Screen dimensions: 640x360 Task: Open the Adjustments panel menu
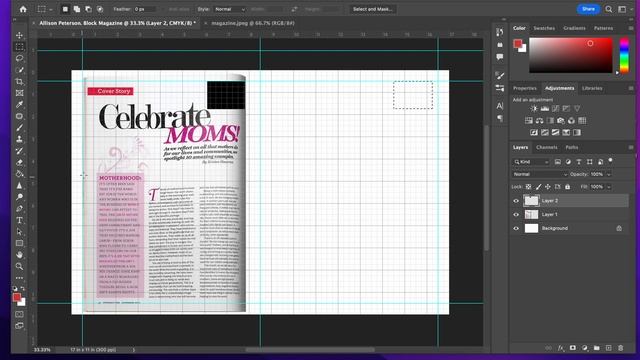coord(631,88)
